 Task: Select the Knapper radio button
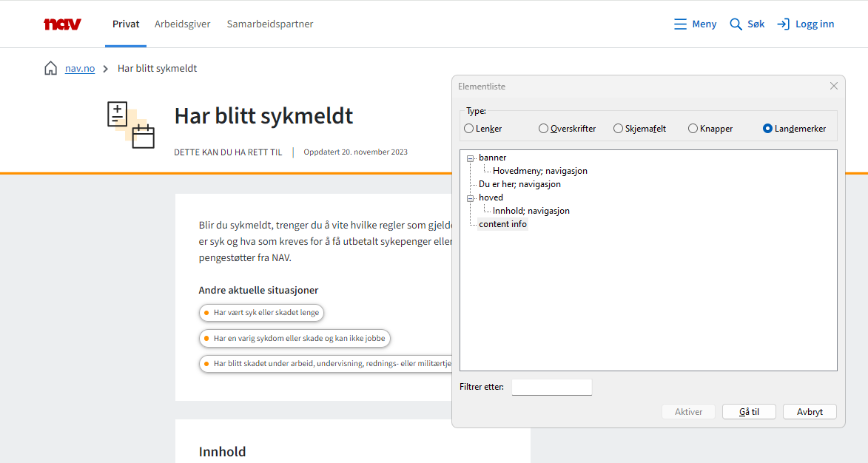pyautogui.click(x=692, y=127)
